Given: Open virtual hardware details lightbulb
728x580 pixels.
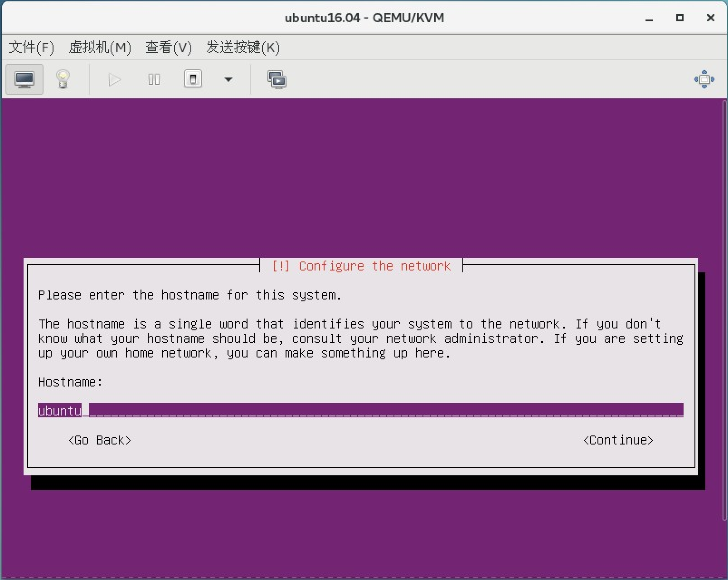Looking at the screenshot, I should click(x=63, y=79).
